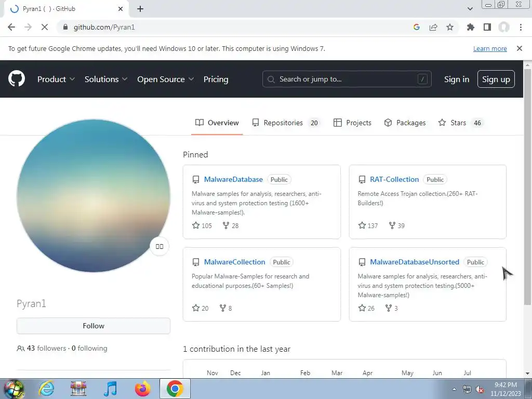Viewport: 532px width, 399px height.
Task: Click the muted volume tray icon
Action: [x=480, y=390]
